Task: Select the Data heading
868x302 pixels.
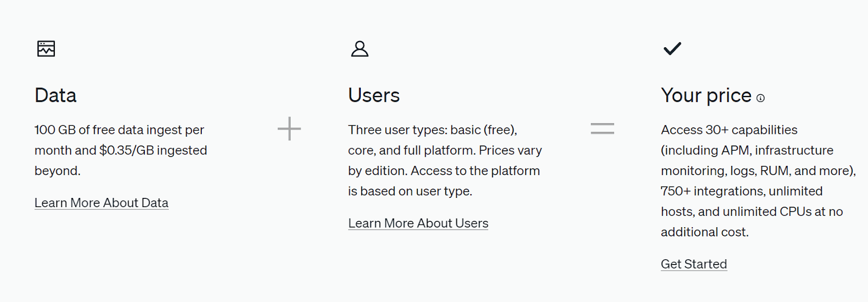Action: click(55, 95)
